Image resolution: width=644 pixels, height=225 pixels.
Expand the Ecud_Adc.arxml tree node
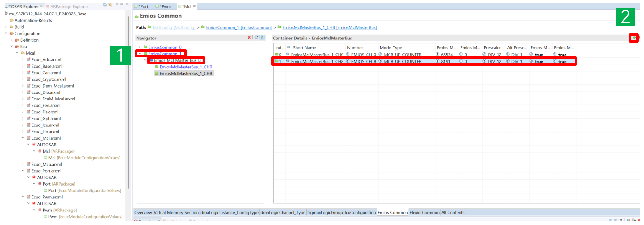[23, 59]
